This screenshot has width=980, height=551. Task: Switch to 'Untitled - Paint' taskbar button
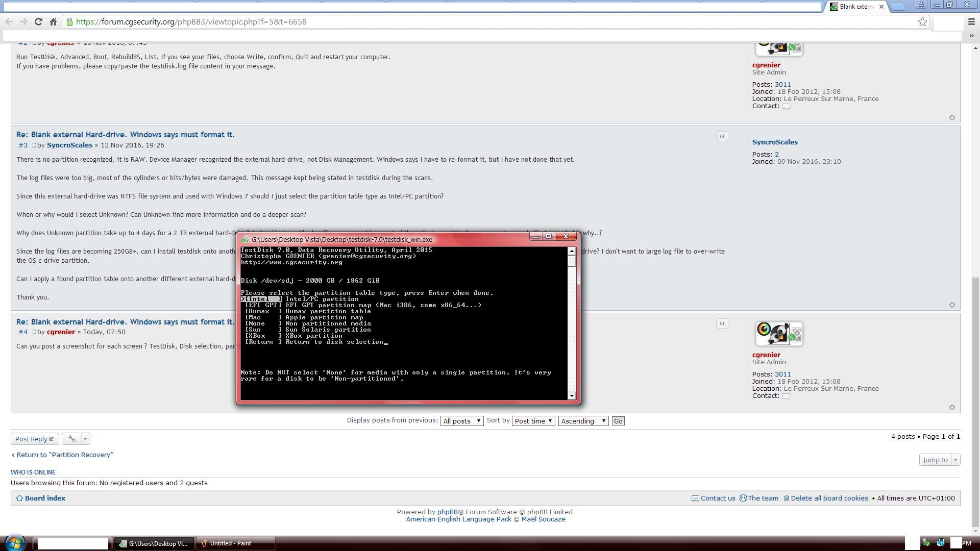click(x=236, y=543)
